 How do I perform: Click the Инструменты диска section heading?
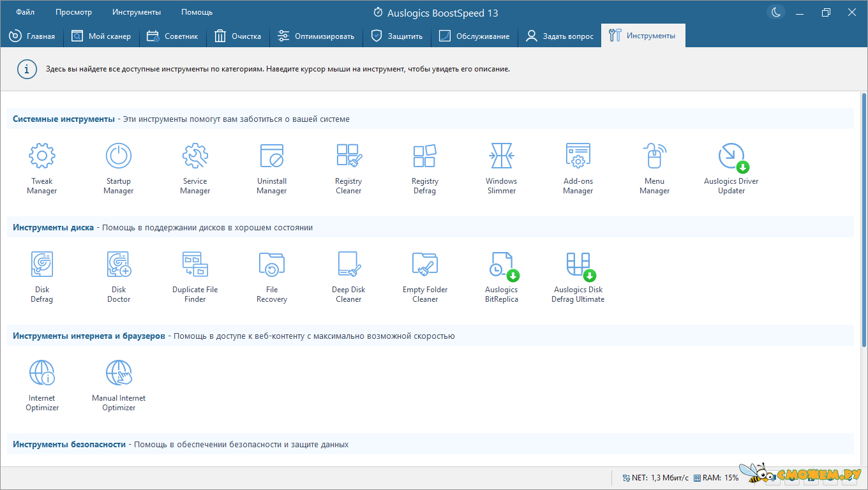point(53,228)
